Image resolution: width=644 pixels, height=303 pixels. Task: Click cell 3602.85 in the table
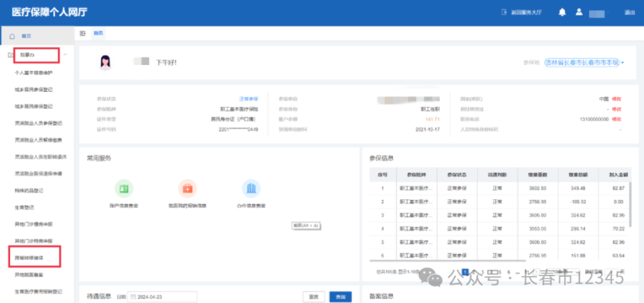coord(537,188)
